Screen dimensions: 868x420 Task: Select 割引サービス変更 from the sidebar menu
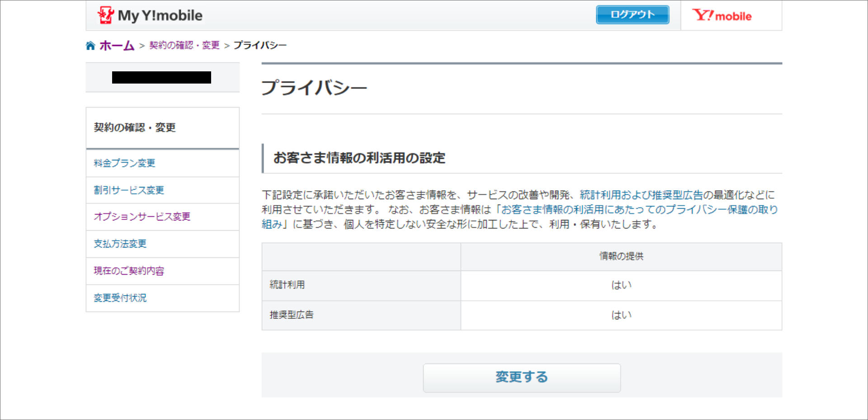pos(129,190)
